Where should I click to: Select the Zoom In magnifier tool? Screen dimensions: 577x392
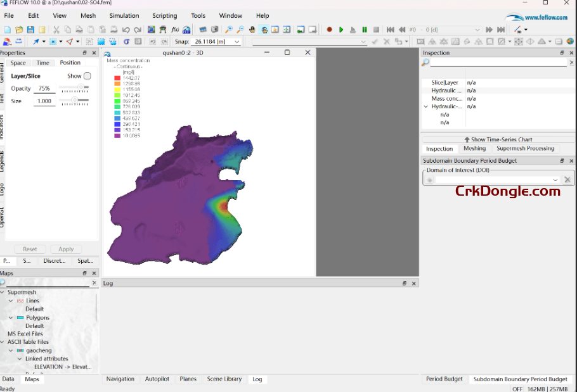click(x=228, y=28)
